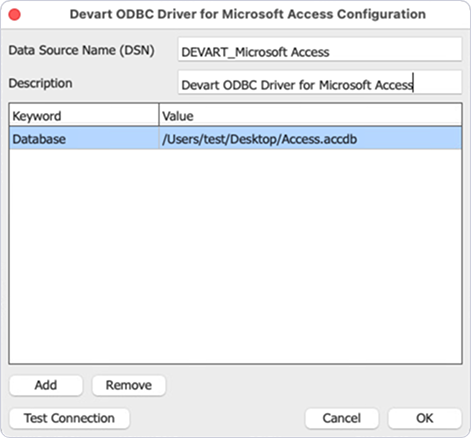The height and width of the screenshot is (438, 471).
Task: Click the Cancel button
Action: tap(342, 418)
